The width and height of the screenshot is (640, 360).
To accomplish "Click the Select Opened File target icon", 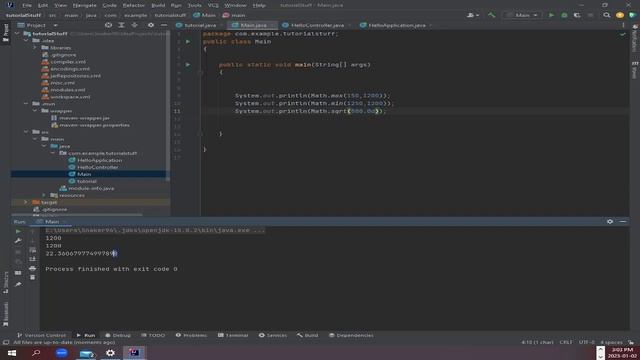I will [x=108, y=25].
